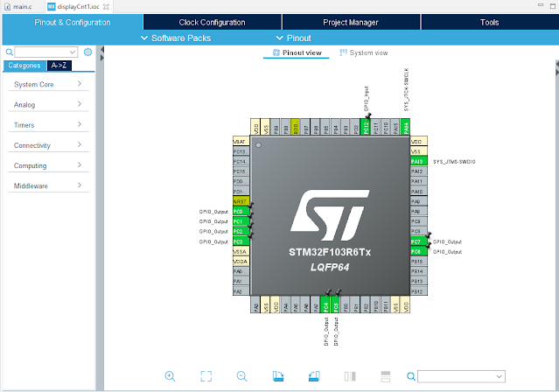Click the minimize editor icon
Image resolution: width=559 pixels, height=392 pixels.
(x=541, y=5)
